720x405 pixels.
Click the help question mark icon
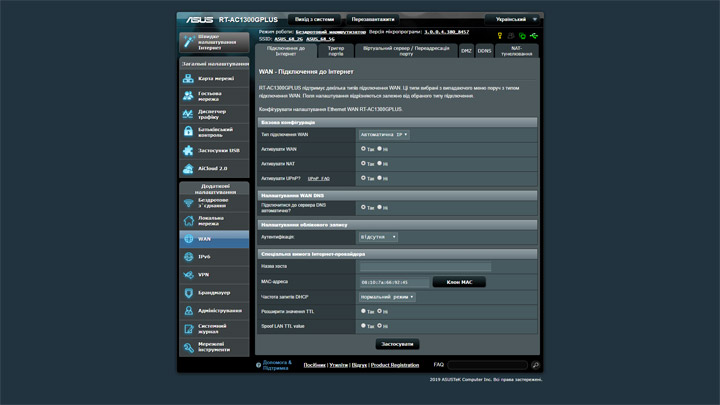pyautogui.click(x=259, y=366)
